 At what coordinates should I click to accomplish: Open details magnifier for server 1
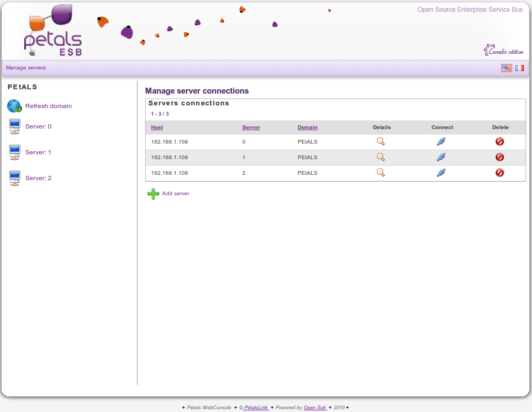pyautogui.click(x=380, y=157)
